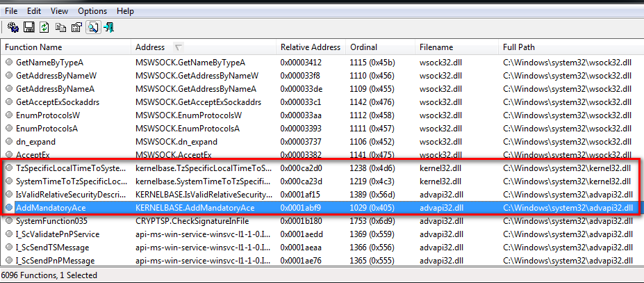
Task: Click the Copy selected items icon
Action: click(x=60, y=28)
